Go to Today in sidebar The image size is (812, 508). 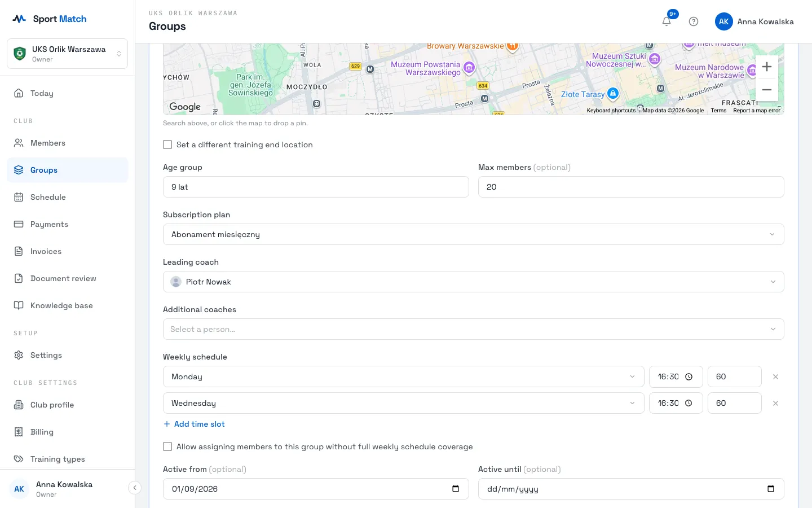pyautogui.click(x=67, y=93)
